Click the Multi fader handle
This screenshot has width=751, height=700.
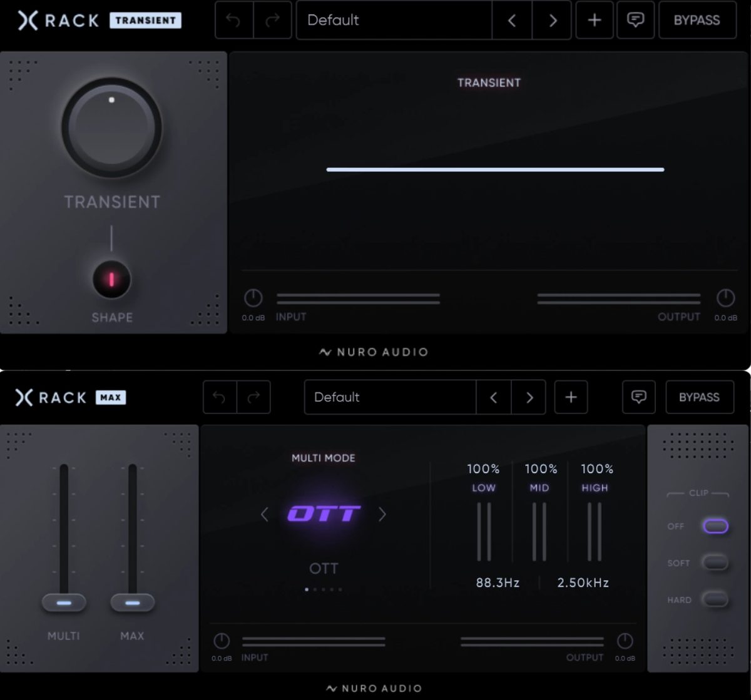(64, 603)
